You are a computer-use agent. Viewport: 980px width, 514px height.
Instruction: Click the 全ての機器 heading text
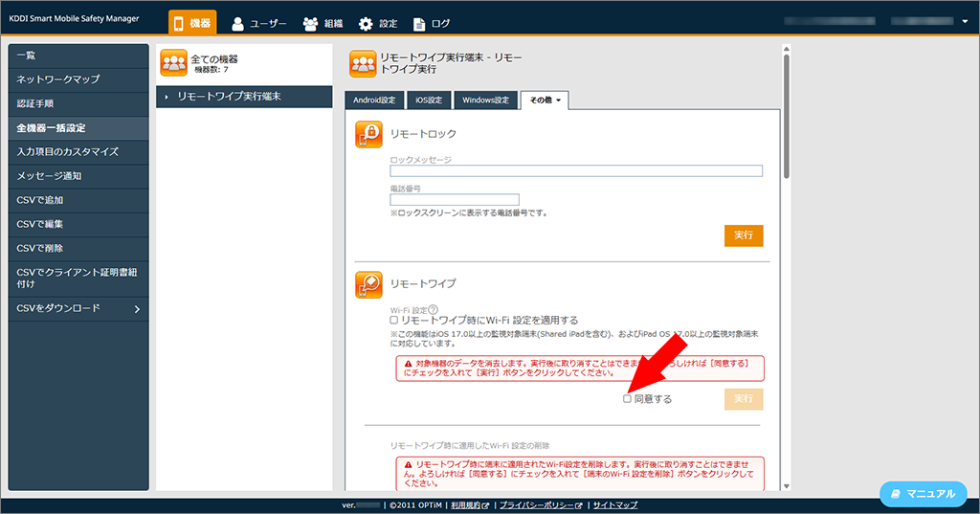214,58
